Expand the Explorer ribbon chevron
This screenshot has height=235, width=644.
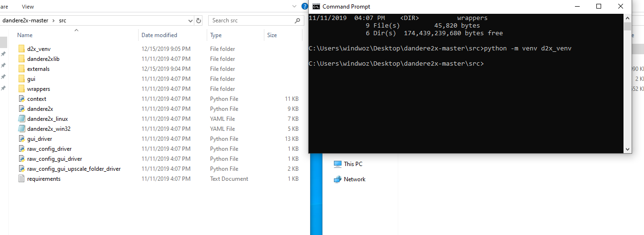pyautogui.click(x=295, y=7)
